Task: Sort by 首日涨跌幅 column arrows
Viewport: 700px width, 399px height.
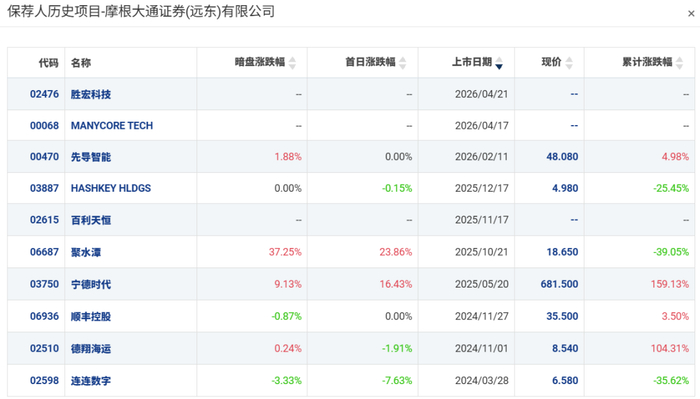Action: point(403,63)
